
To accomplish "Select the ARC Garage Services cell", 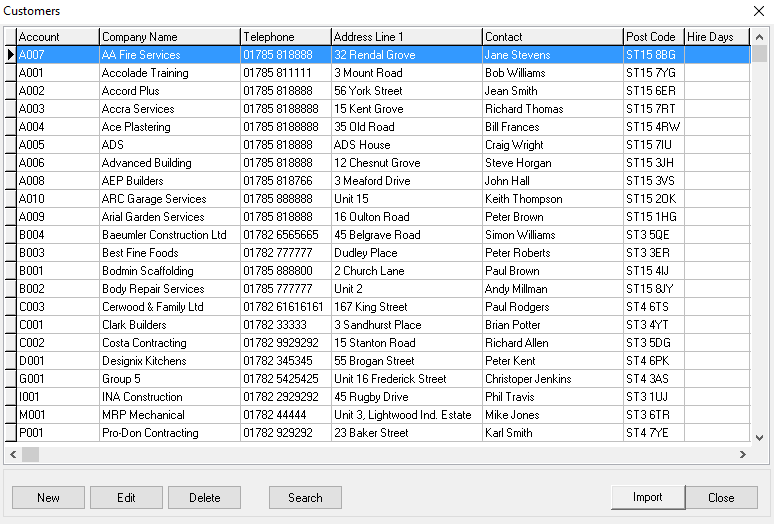I will [170, 199].
